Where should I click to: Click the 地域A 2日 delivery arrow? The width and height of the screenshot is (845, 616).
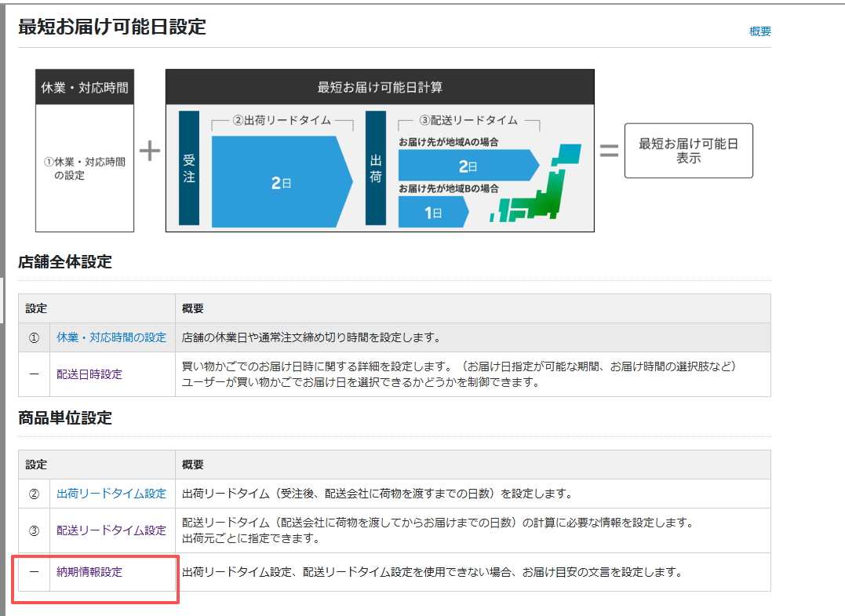pos(468,165)
